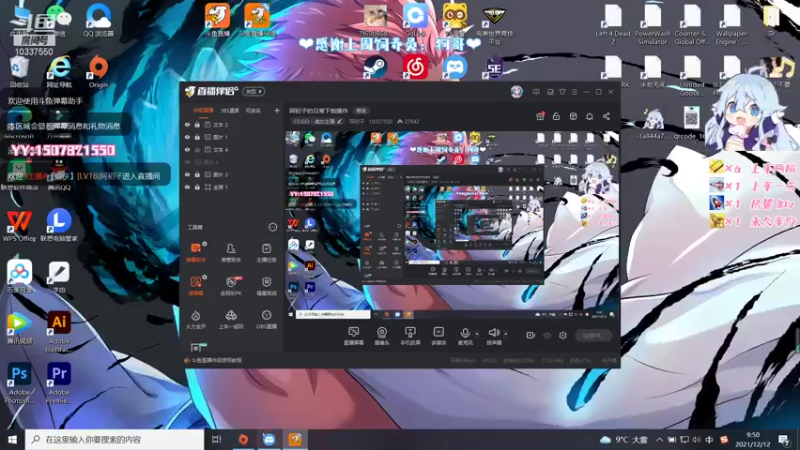Expand the speaker options arrow

coord(506,334)
